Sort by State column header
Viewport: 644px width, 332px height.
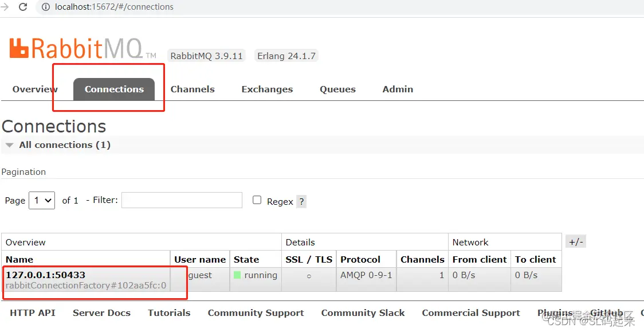(x=246, y=259)
